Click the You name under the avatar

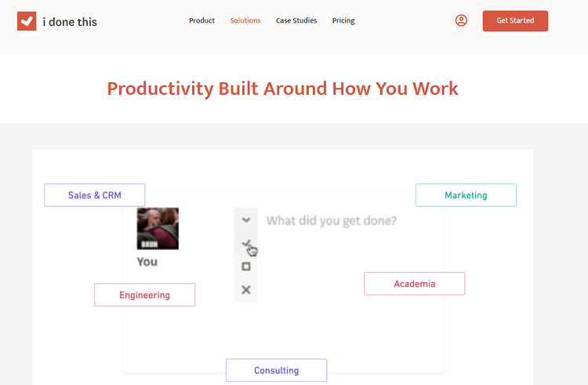coord(147,262)
